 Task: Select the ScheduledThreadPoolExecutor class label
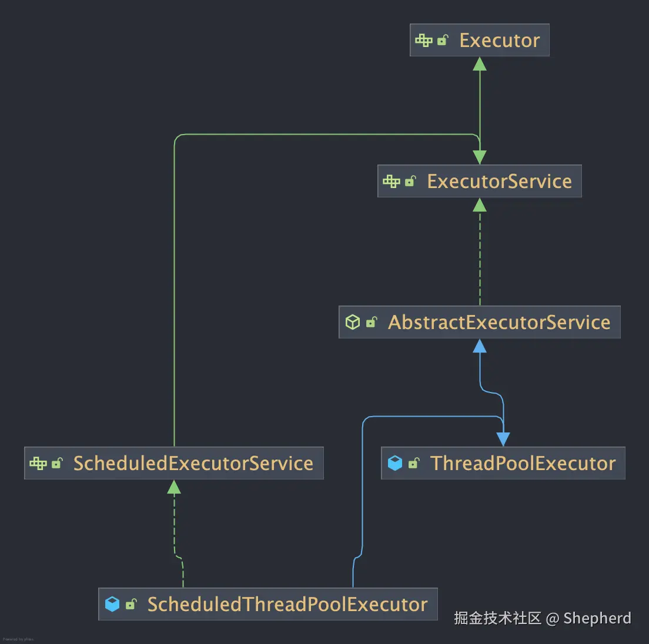pyautogui.click(x=287, y=605)
